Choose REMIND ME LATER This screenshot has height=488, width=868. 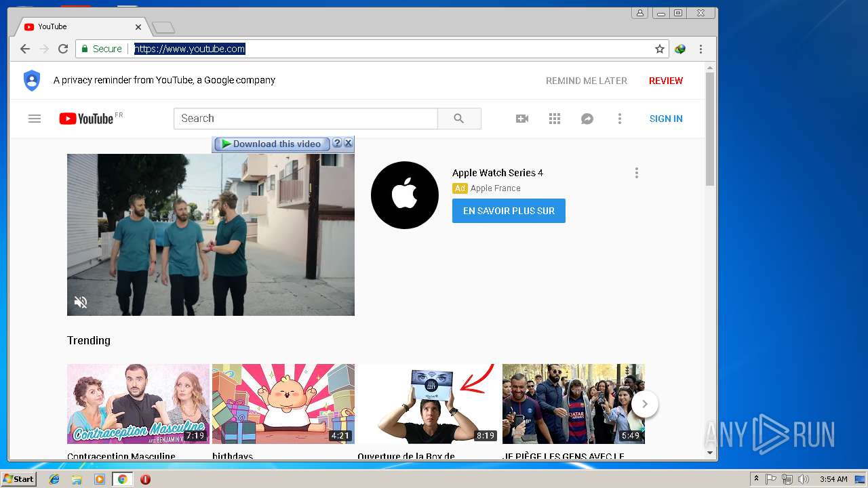coord(587,81)
